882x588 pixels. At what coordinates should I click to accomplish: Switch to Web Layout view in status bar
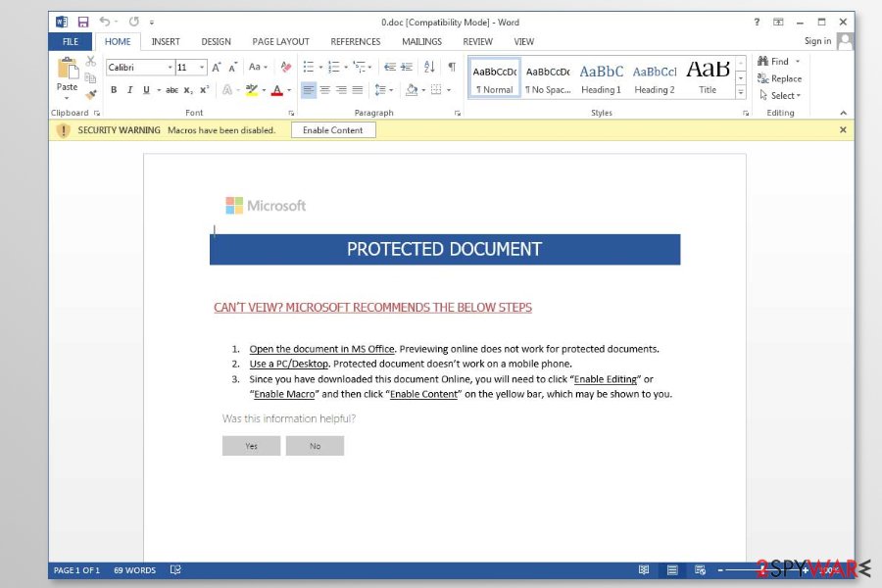[701, 570]
